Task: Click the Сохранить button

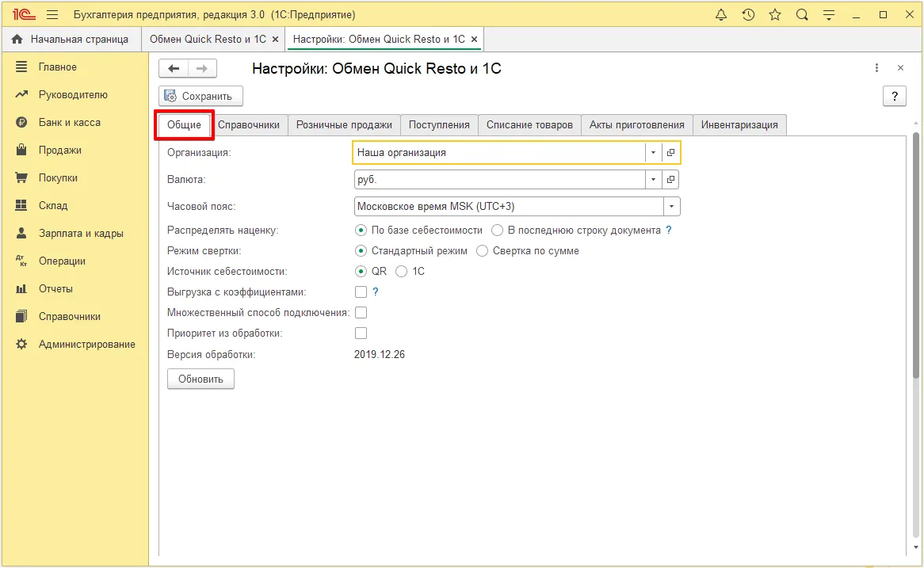Action: coord(200,96)
